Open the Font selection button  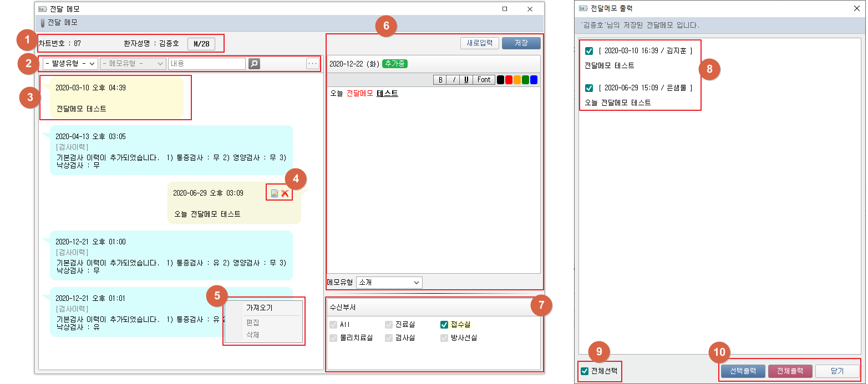coord(484,80)
